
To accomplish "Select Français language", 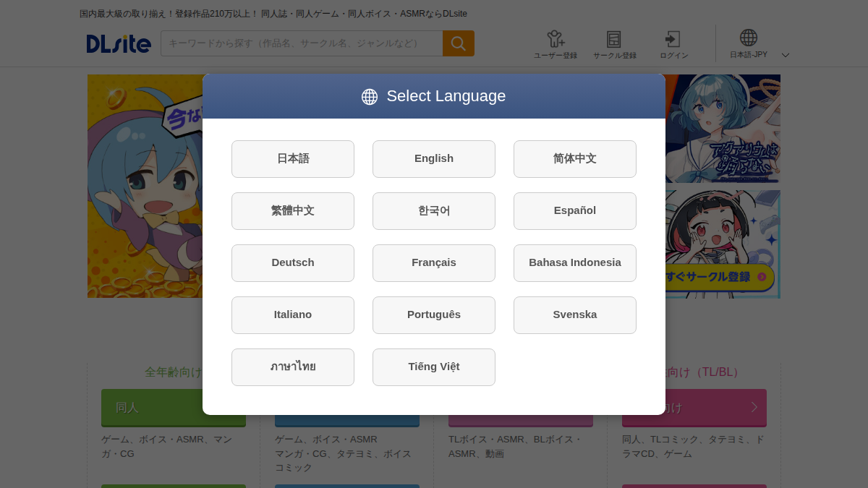I will point(434,263).
